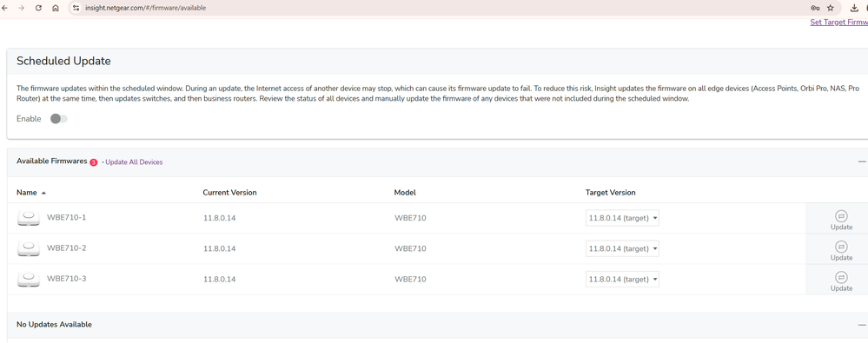Viewport: 868px width, 343px height.
Task: Click the No Updates Available heading
Action: click(54, 324)
